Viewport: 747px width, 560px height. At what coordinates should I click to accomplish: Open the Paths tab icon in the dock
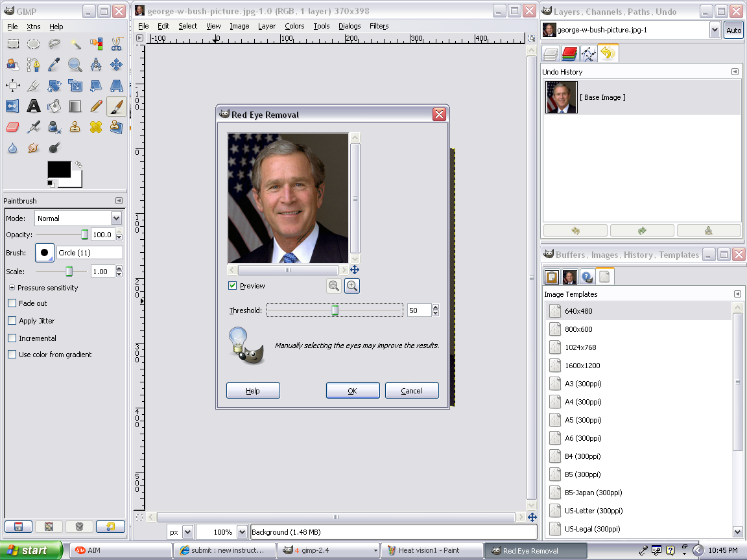[588, 54]
